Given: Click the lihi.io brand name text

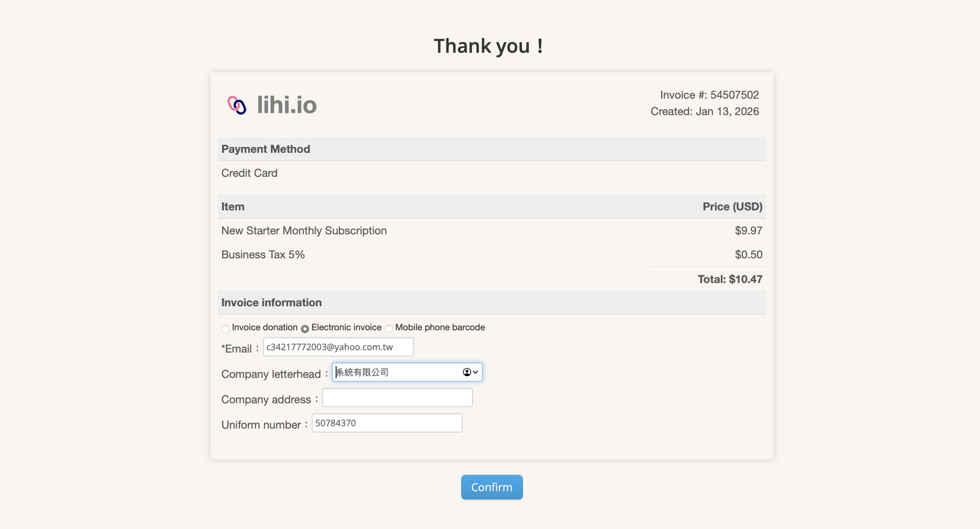Looking at the screenshot, I should (x=287, y=105).
